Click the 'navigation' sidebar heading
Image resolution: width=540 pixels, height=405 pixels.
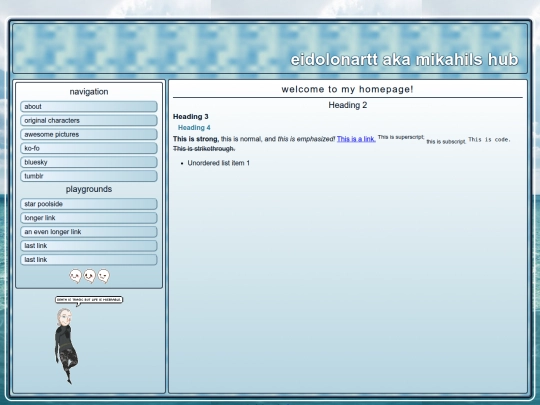point(89,92)
